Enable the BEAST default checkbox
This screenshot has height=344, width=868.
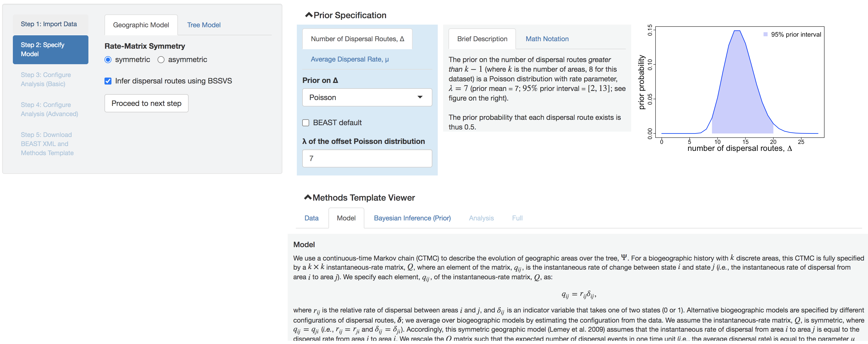point(306,123)
